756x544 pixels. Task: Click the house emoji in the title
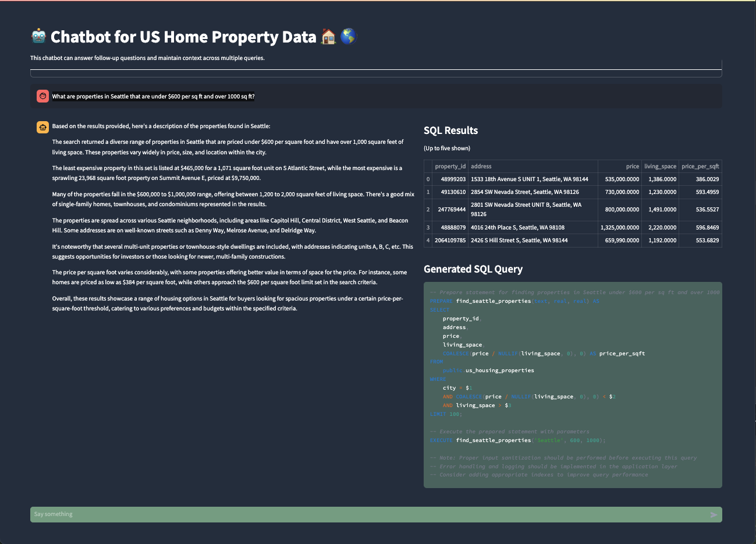pos(329,37)
